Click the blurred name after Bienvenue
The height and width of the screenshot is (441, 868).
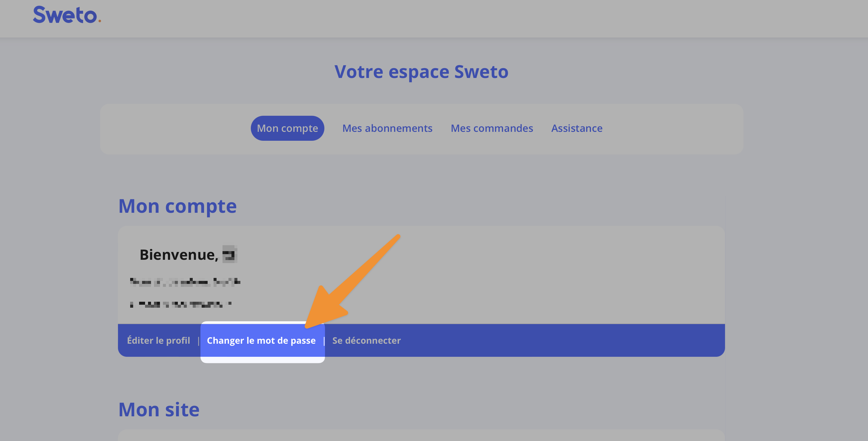(x=229, y=254)
